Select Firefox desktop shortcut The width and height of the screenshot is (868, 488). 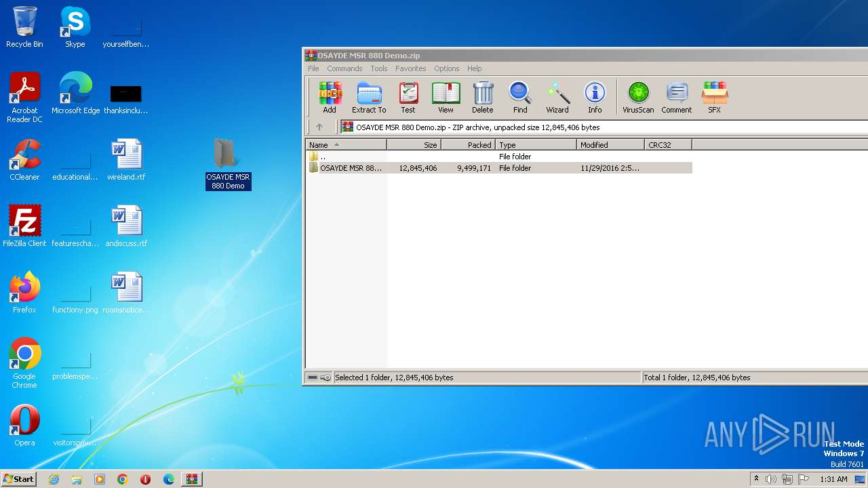(24, 293)
